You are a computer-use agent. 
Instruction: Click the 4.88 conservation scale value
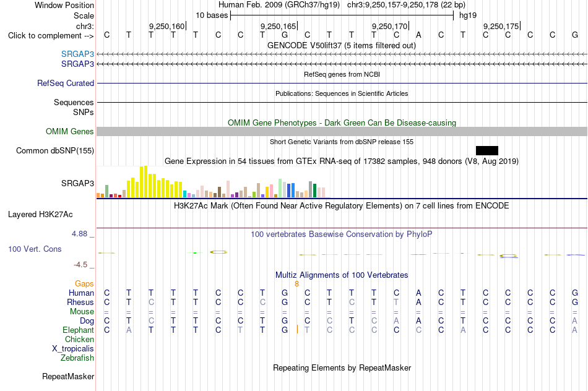tap(79, 234)
